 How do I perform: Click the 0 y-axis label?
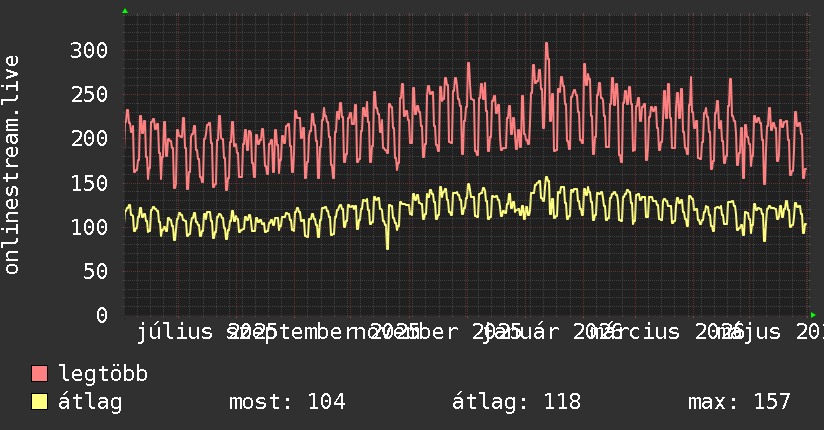click(102, 315)
